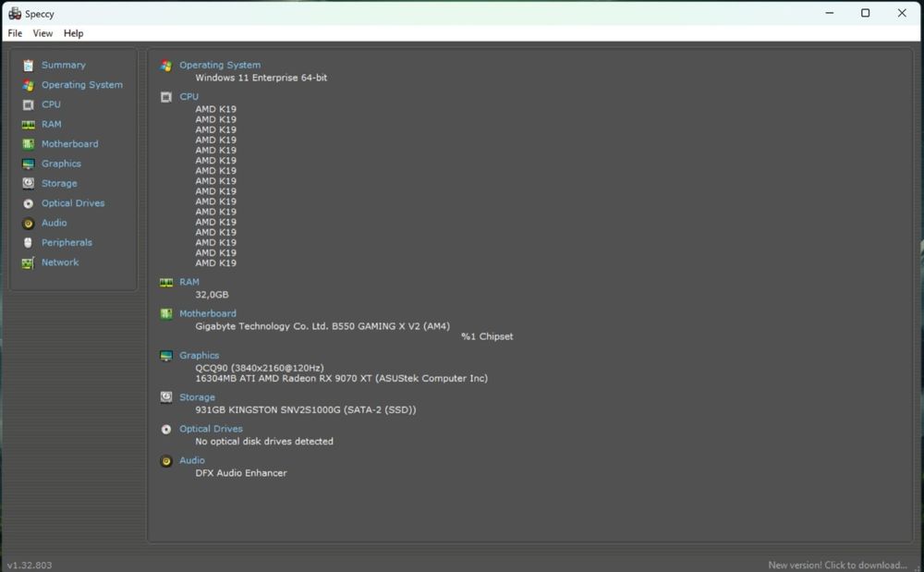924x572 pixels.
Task: Click the Graphics monitor icon in sidebar
Action: click(29, 164)
